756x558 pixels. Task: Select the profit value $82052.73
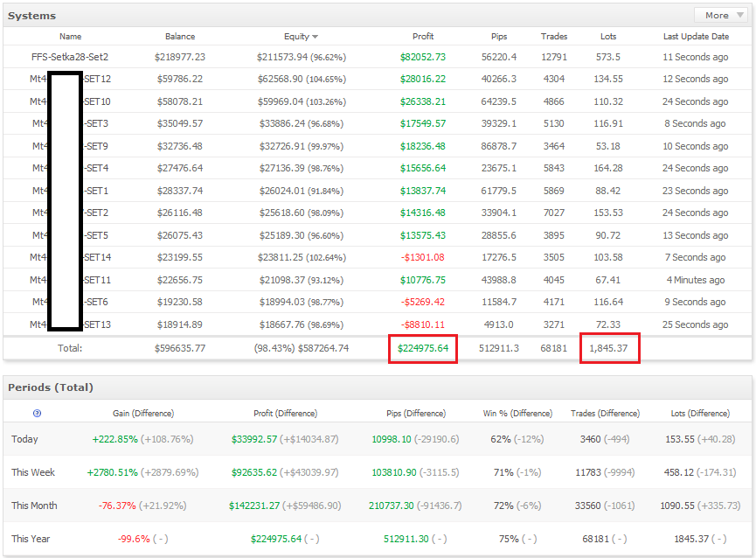(x=423, y=57)
